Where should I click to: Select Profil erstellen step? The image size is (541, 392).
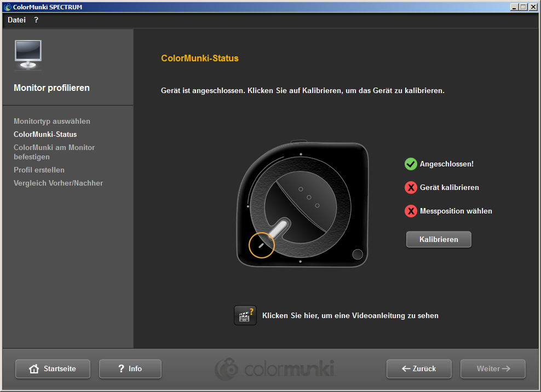(x=39, y=170)
